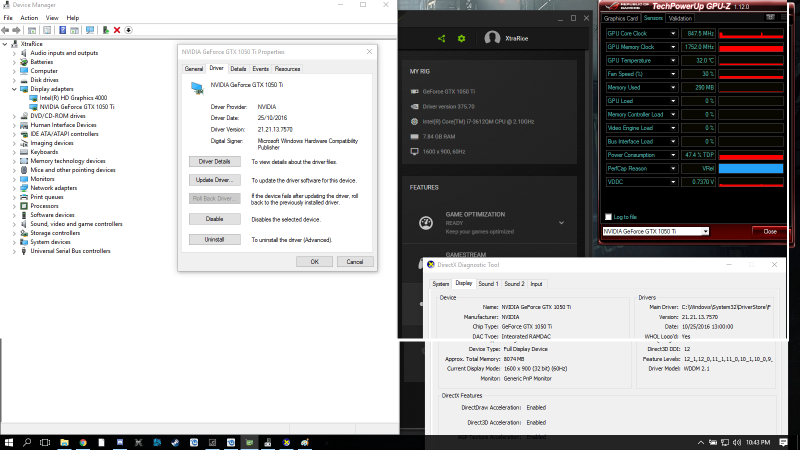Viewport: 800px width, 450px height.
Task: Click the volume icon in system tray
Action: pyautogui.click(x=737, y=442)
